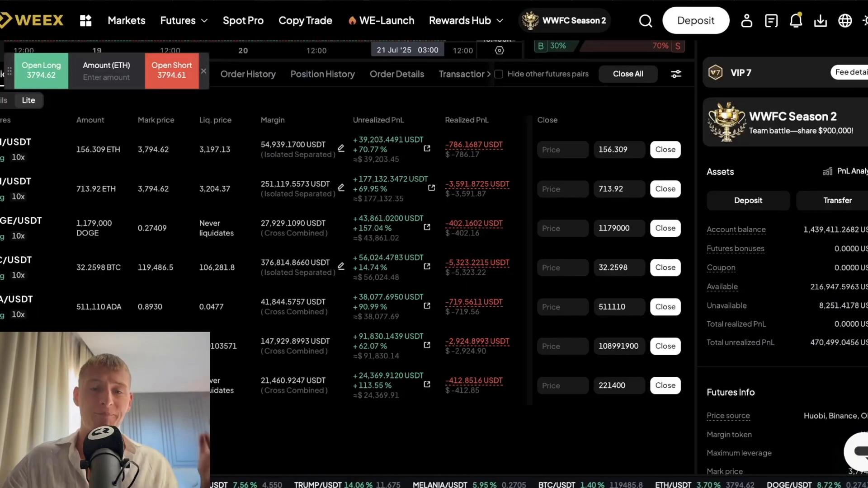This screenshot has height=488, width=868.
Task: Open the apps grid icon beside WEEX logo
Action: [85, 20]
